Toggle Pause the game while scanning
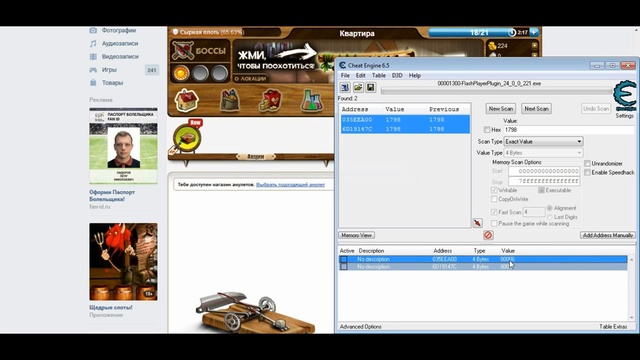 click(494, 224)
